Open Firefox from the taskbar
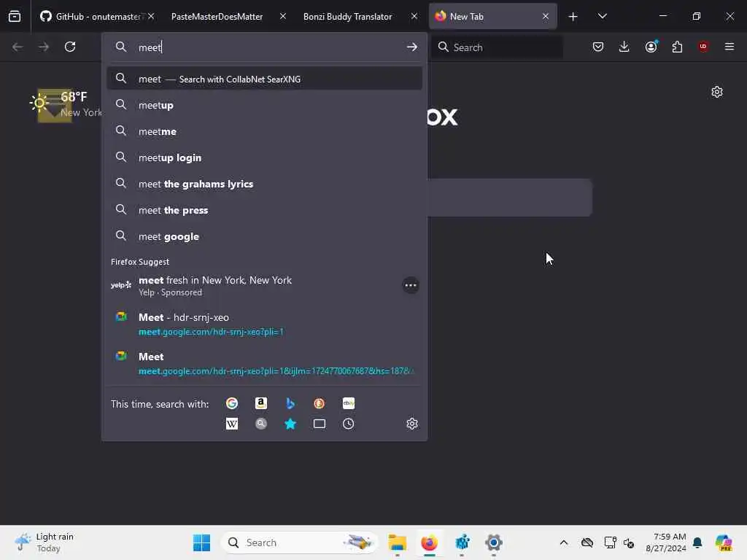Viewport: 747px width, 560px height. pos(429,542)
